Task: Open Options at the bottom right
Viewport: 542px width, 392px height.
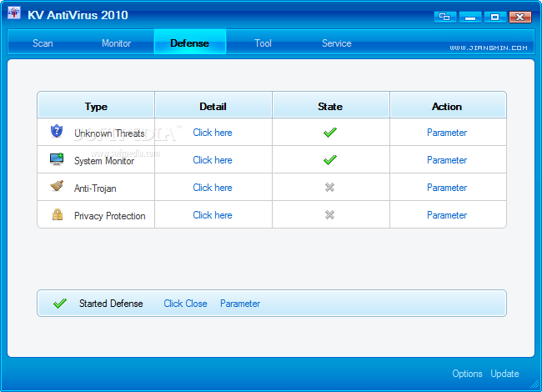Action: coord(467,374)
